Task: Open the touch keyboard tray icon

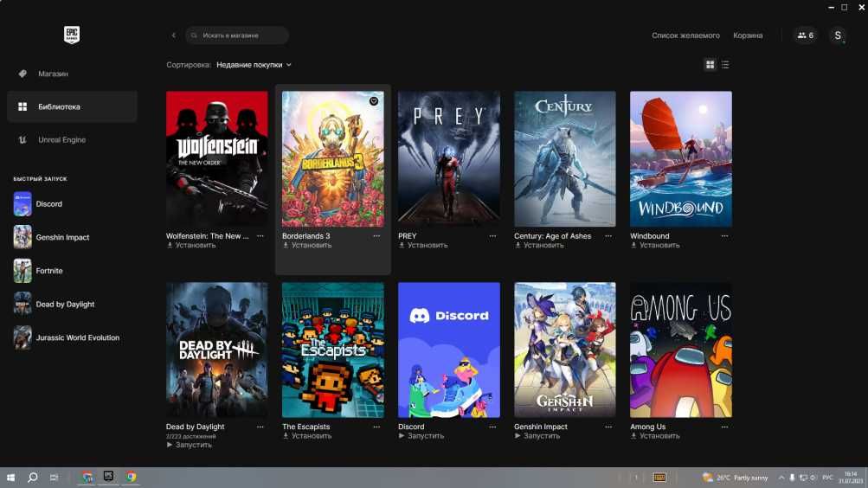Action: click(659, 478)
